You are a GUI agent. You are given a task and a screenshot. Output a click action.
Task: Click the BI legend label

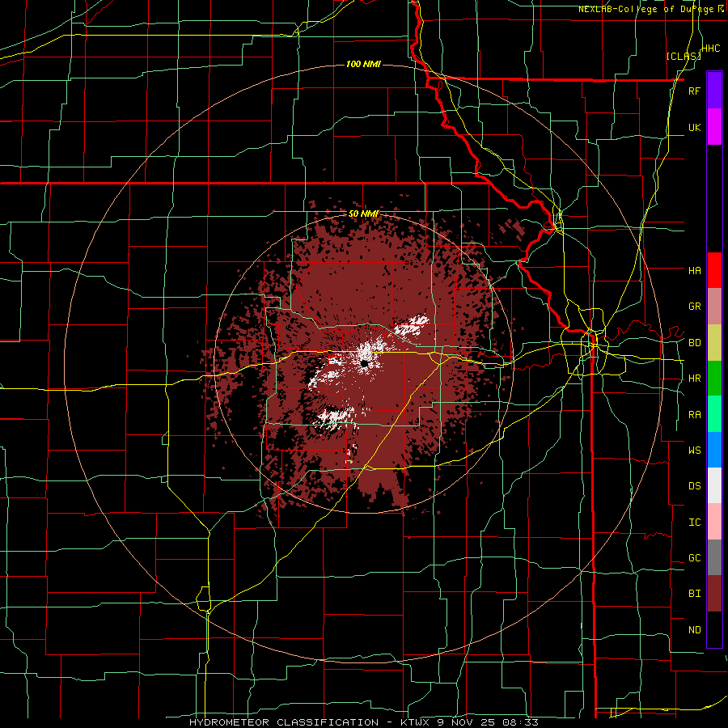(694, 594)
